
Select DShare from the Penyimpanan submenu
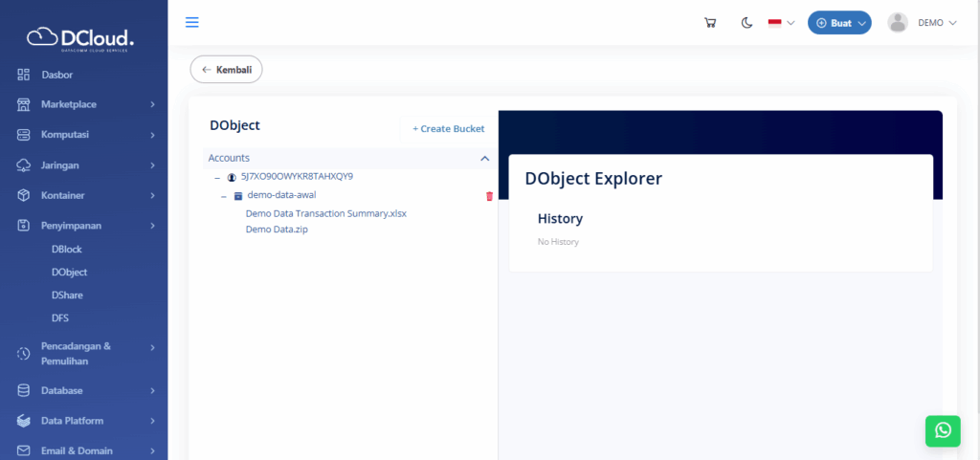(x=67, y=296)
